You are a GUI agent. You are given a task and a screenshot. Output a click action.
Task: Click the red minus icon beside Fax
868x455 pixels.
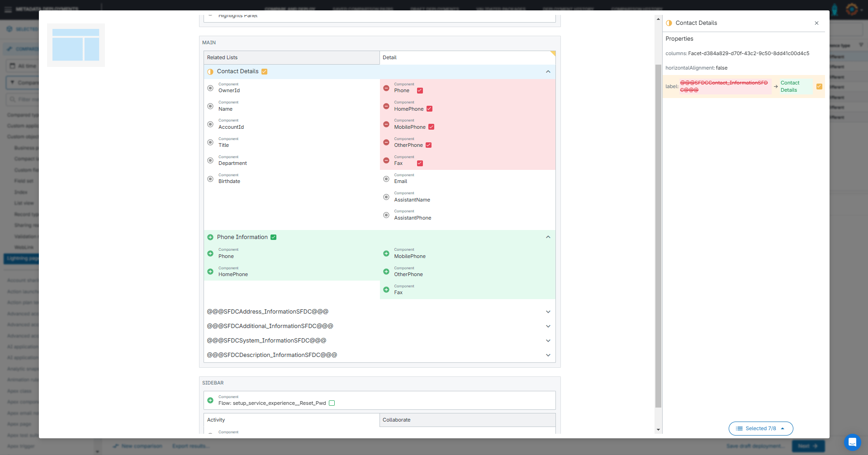click(x=386, y=160)
